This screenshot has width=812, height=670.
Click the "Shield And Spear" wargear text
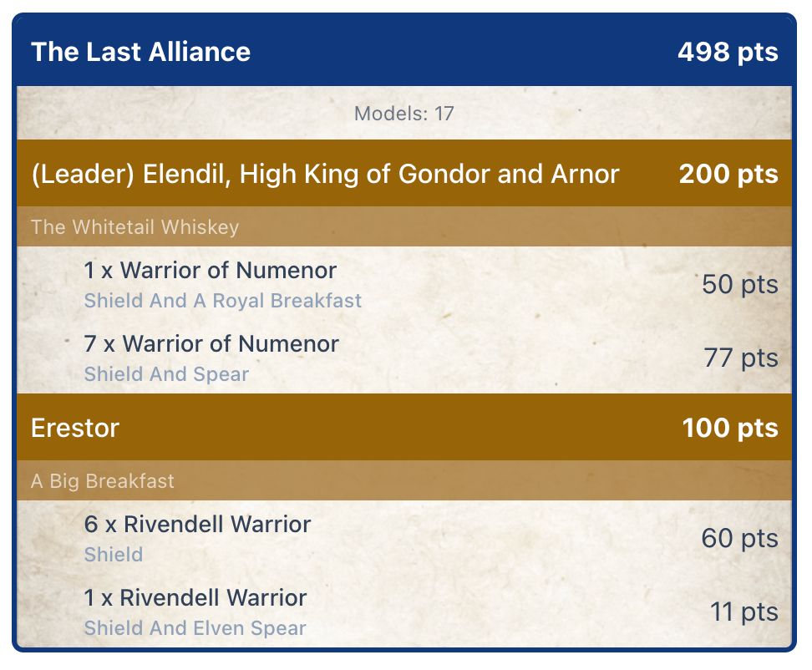pos(166,374)
